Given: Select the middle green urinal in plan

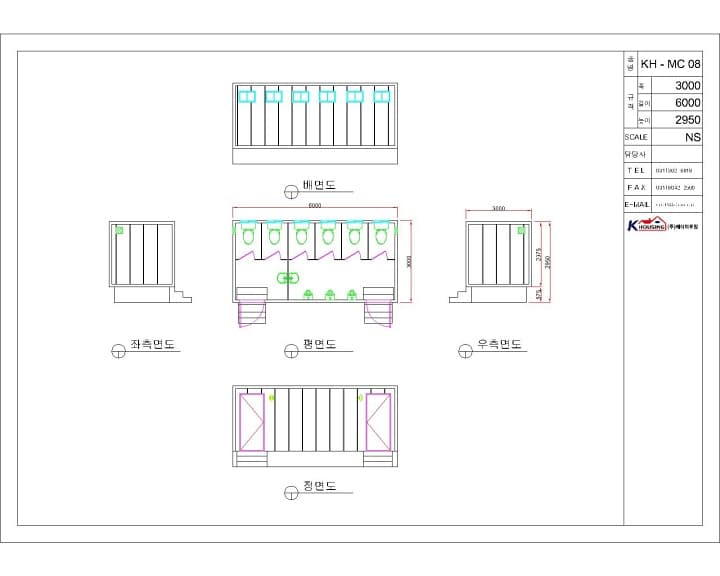Looking at the screenshot, I should (330, 295).
